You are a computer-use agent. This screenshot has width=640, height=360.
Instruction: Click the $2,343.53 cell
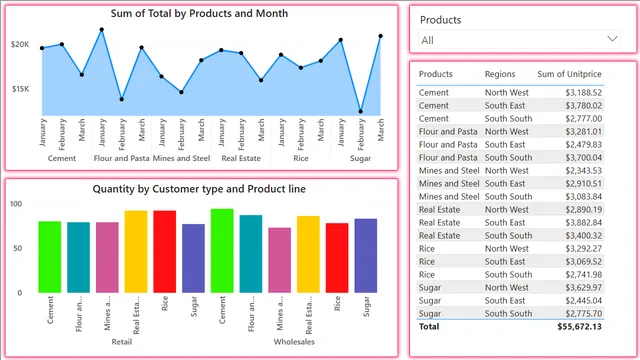pyautogui.click(x=583, y=171)
